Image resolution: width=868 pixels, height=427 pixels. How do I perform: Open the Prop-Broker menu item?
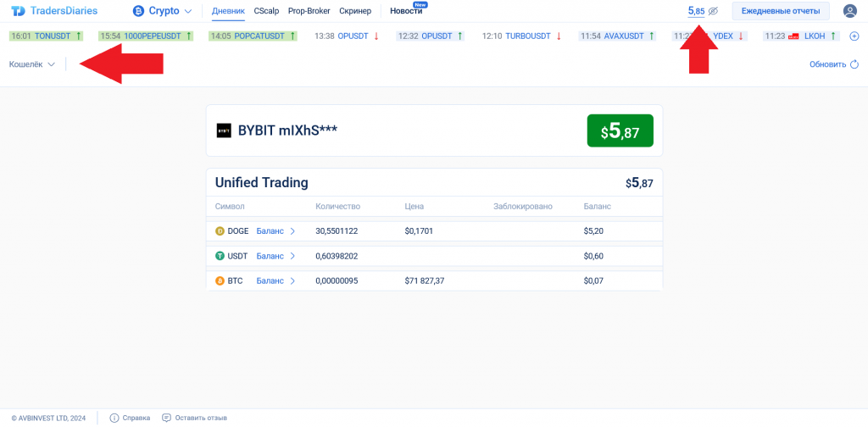(x=309, y=10)
